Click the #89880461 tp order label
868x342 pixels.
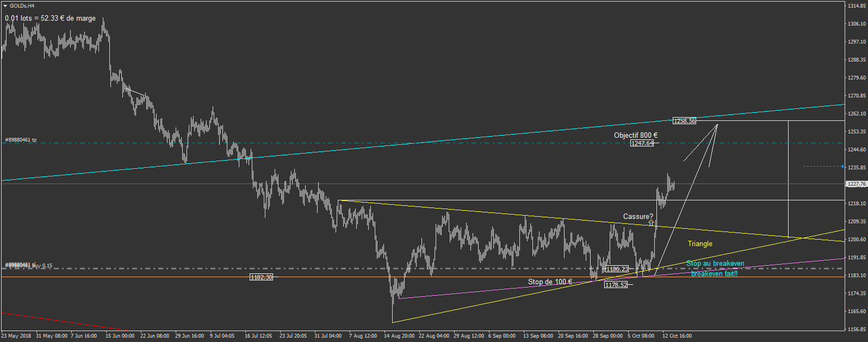pos(21,140)
